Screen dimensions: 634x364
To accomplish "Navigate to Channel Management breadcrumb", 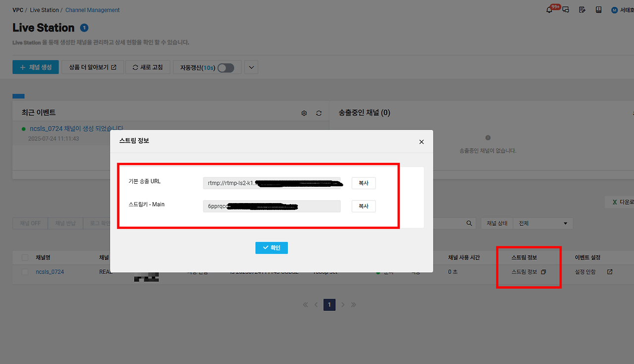I will (x=92, y=9).
